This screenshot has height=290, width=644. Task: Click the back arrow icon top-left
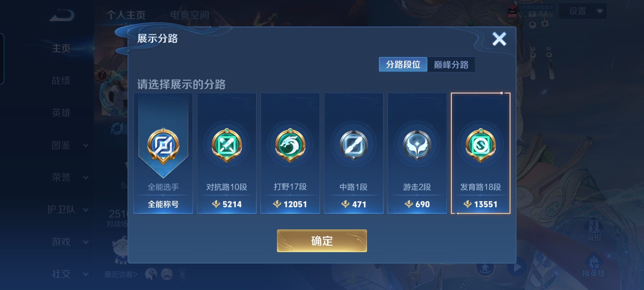(x=62, y=15)
